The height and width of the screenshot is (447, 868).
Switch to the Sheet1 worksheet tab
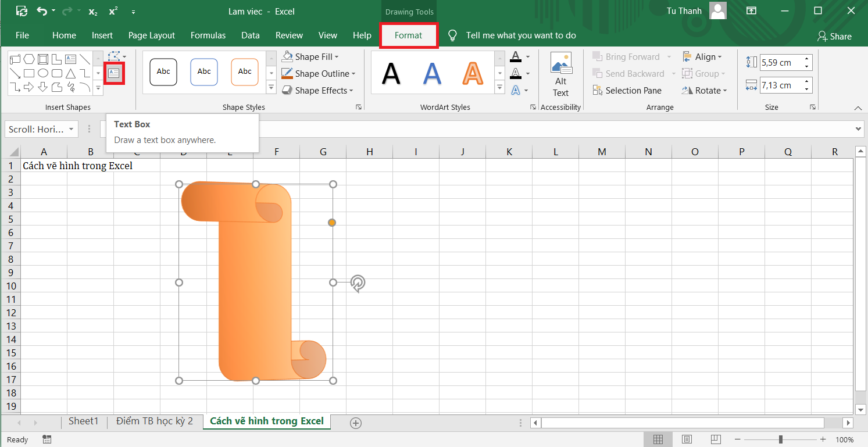(x=84, y=421)
